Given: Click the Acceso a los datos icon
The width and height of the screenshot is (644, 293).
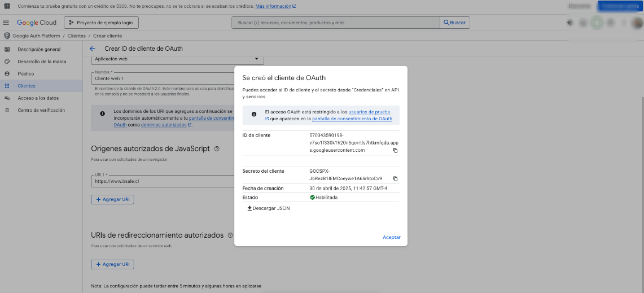Looking at the screenshot, I should 7,98.
